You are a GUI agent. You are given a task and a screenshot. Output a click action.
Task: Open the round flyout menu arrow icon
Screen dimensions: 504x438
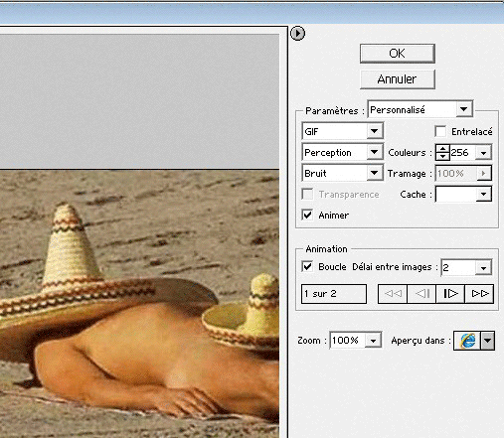coord(297,34)
